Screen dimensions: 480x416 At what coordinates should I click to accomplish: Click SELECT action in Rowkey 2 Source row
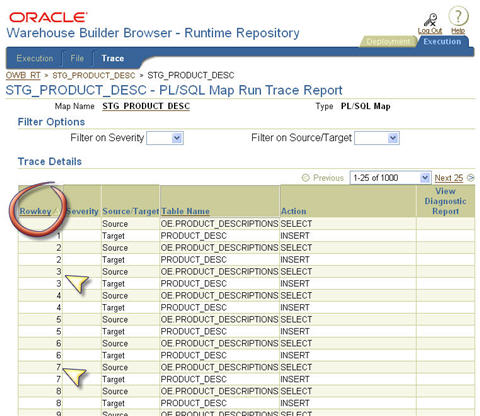[296, 248]
